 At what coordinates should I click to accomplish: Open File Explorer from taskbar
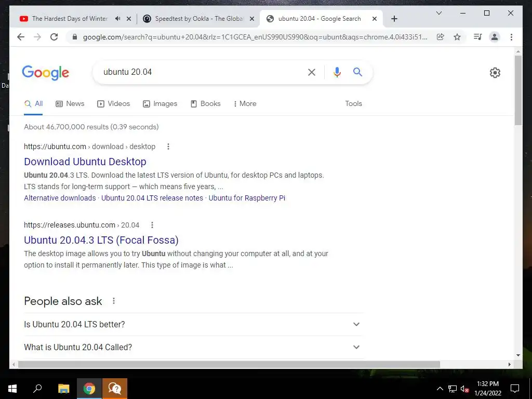pos(63,389)
